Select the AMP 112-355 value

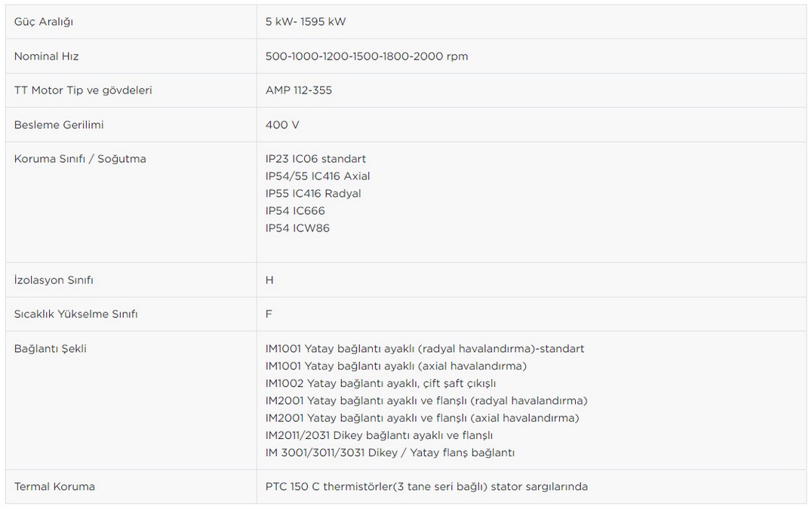(299, 90)
